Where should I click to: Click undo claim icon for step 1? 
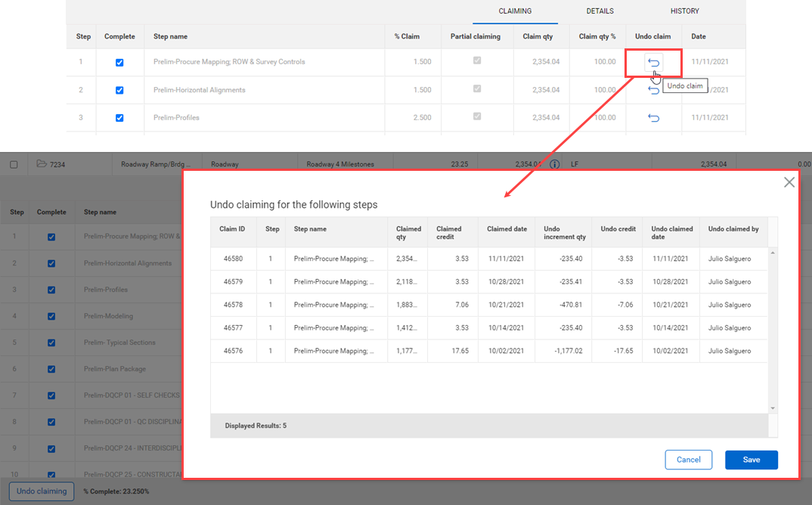click(x=654, y=63)
